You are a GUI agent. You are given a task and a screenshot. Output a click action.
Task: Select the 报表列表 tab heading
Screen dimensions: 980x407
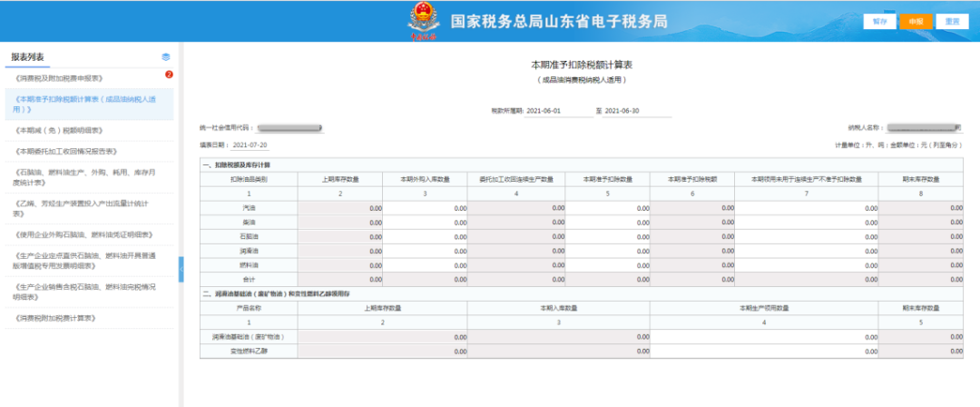[27, 57]
